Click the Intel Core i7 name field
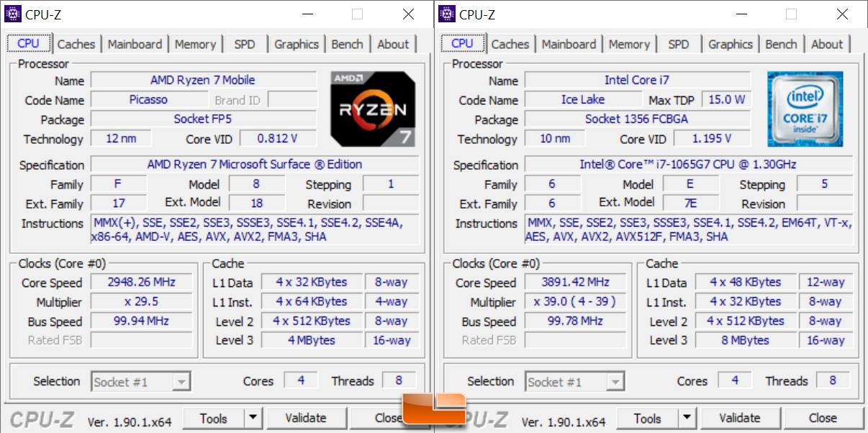Screen dimensions: 868x433 tap(637, 80)
